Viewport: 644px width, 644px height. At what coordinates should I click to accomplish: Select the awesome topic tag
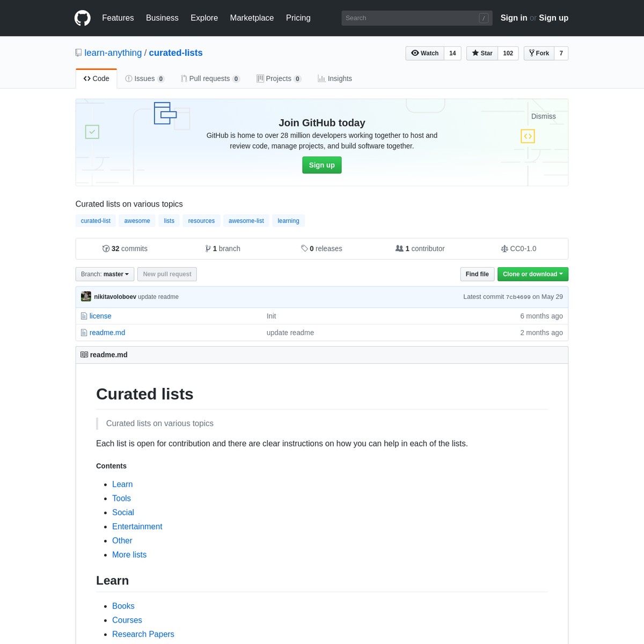[137, 221]
